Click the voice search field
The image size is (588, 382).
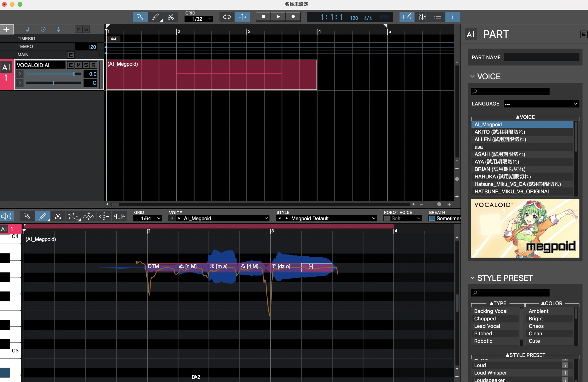pyautogui.click(x=510, y=92)
